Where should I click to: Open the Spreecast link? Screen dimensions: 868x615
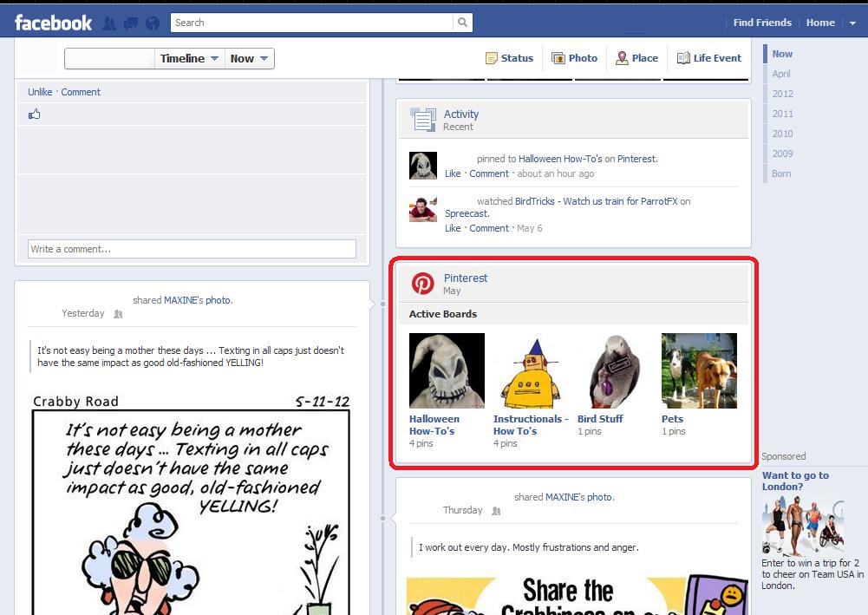pyautogui.click(x=467, y=213)
